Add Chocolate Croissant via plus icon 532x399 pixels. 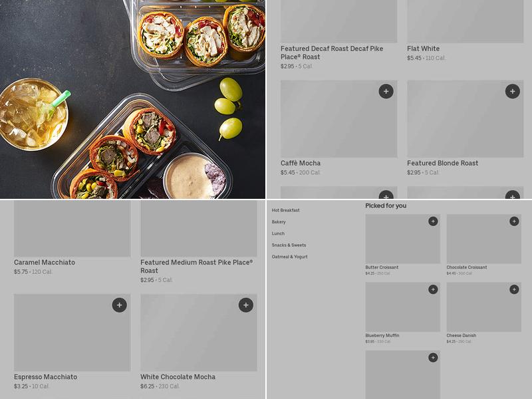coord(514,221)
